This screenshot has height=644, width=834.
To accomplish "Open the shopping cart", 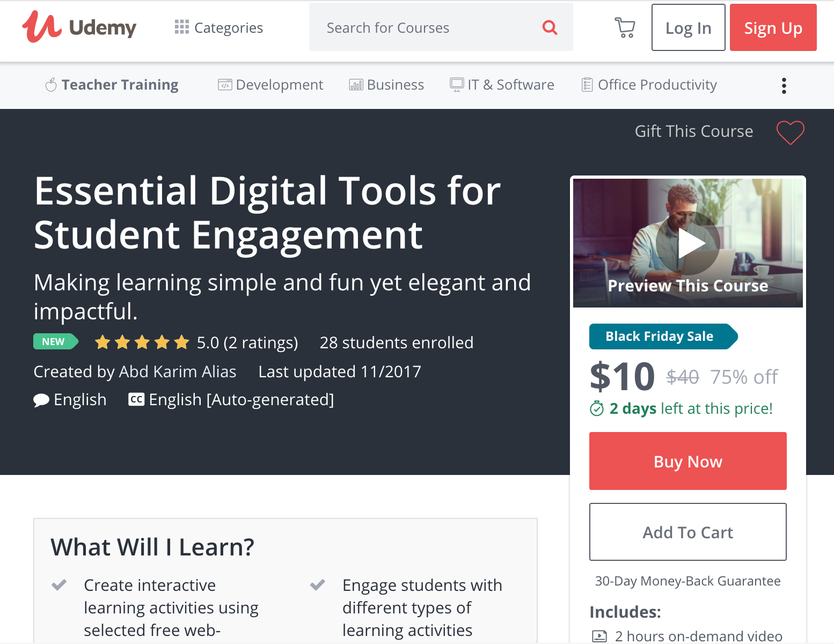I will (x=624, y=27).
